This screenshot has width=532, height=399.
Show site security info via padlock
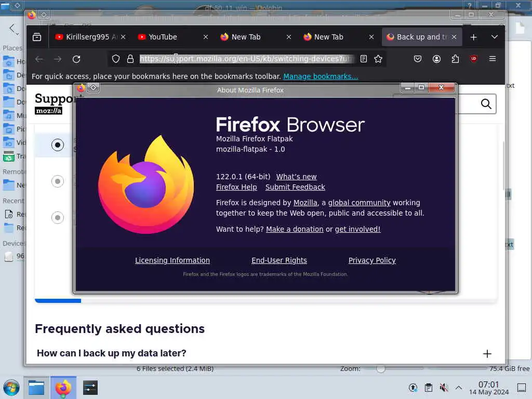[x=130, y=59]
